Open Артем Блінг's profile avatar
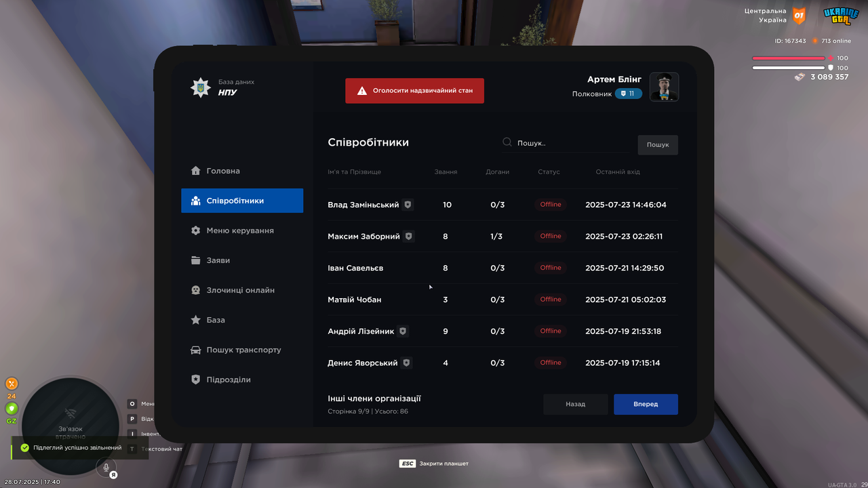 [x=665, y=87]
